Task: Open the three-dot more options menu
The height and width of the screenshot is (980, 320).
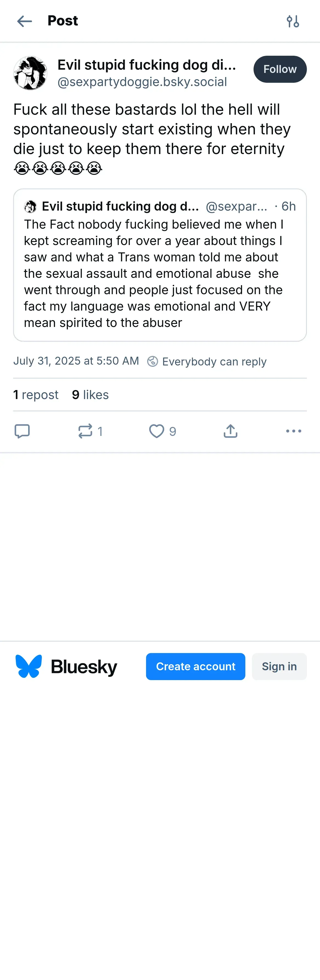Action: coord(293,431)
